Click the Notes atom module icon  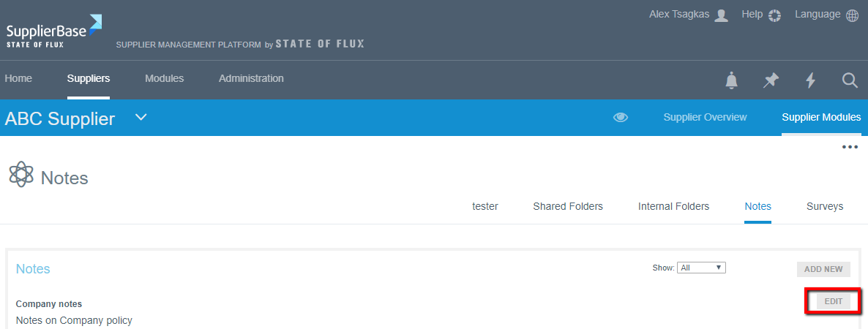21,175
